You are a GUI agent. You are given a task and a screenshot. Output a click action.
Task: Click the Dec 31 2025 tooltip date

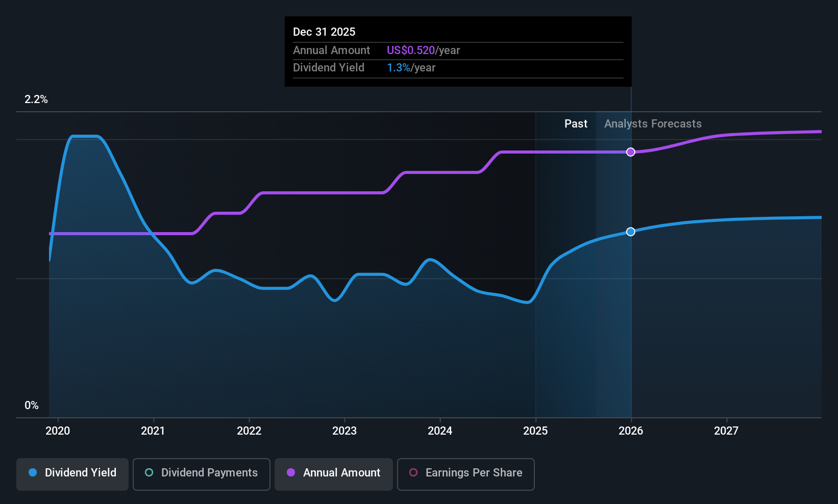point(324,32)
